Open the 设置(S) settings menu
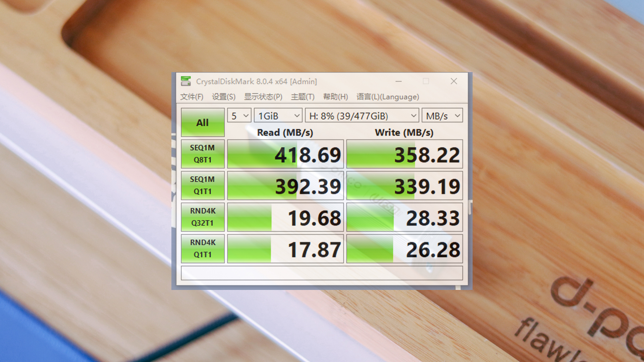Screen dimensions: 644x362 point(223,97)
